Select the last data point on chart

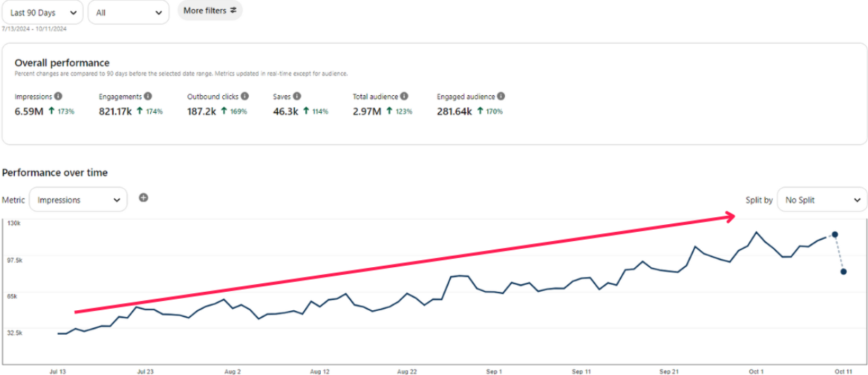point(843,271)
